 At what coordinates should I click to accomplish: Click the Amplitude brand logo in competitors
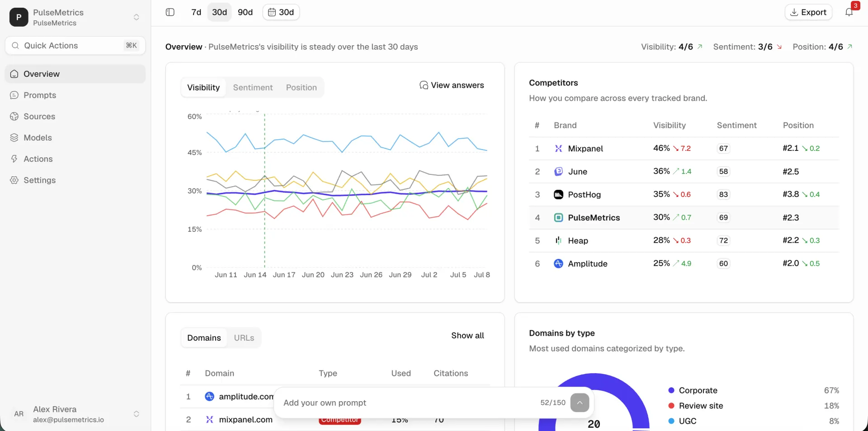[558, 264]
